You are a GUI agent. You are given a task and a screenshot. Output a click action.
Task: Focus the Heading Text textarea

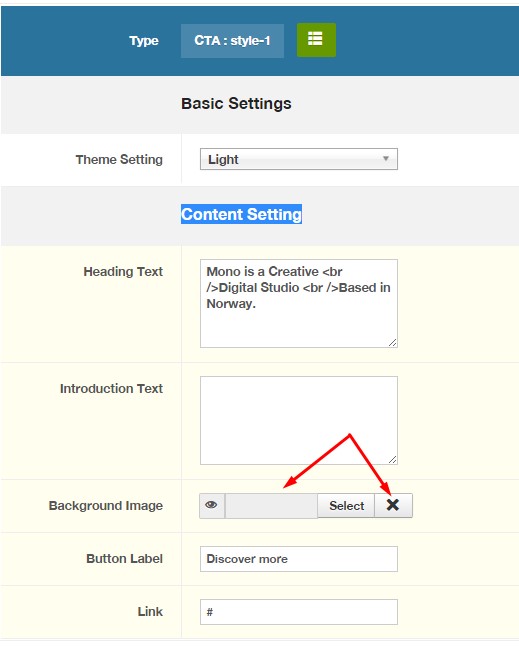(299, 303)
